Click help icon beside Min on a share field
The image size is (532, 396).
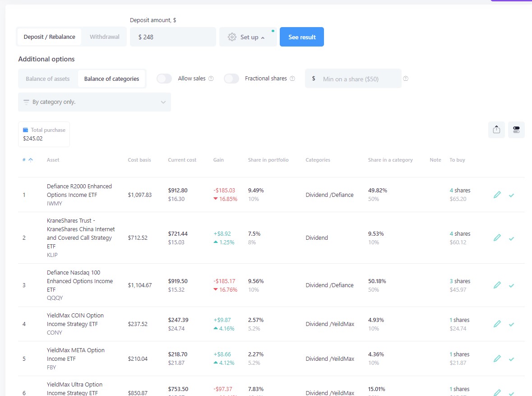click(406, 79)
